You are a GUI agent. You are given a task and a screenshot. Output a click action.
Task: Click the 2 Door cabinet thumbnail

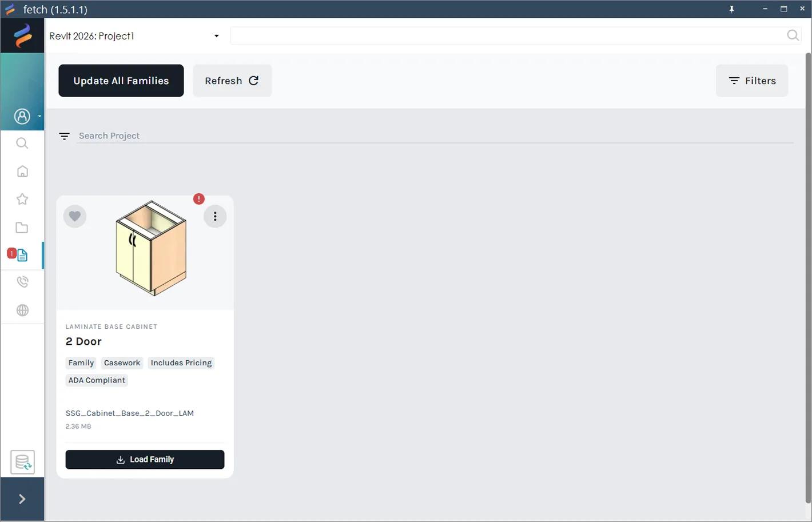pyautogui.click(x=151, y=248)
